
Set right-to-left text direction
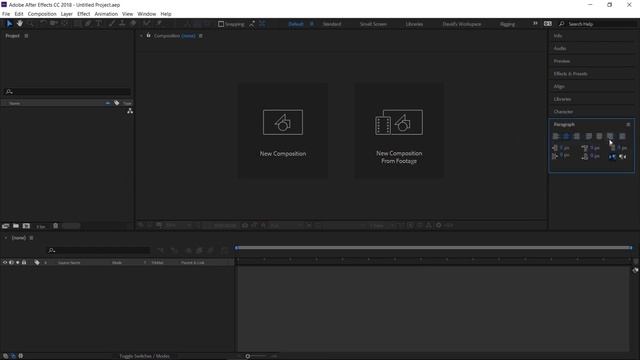pyautogui.click(x=622, y=157)
